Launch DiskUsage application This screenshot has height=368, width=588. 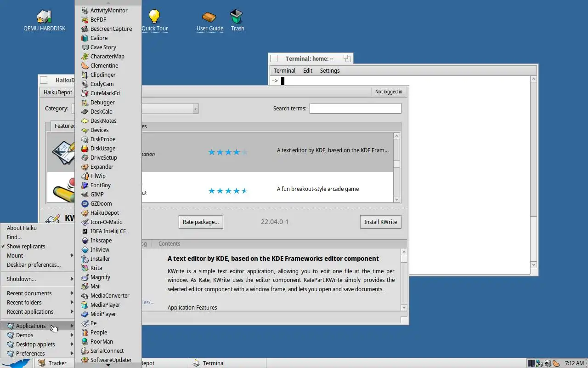(x=108, y=148)
